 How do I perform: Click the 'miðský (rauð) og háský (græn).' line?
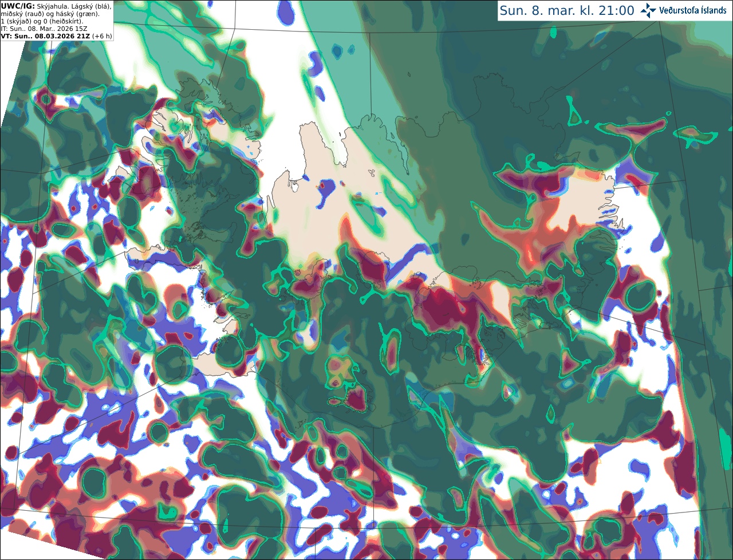(x=50, y=14)
